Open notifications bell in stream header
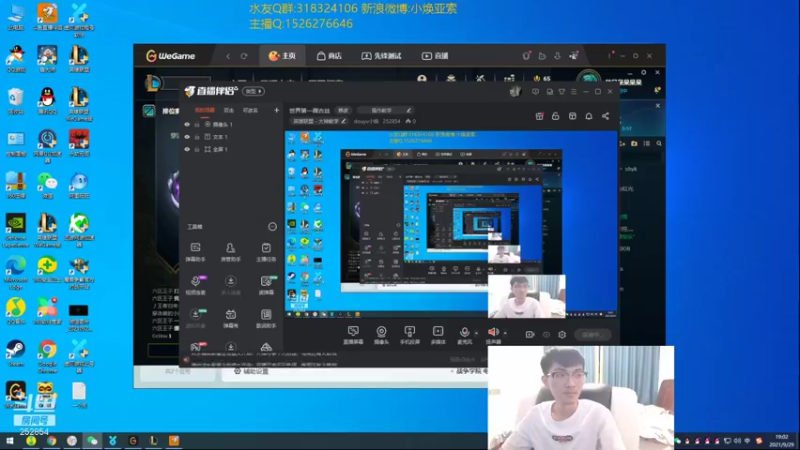Image resolution: width=800 pixels, height=450 pixels. (589, 116)
